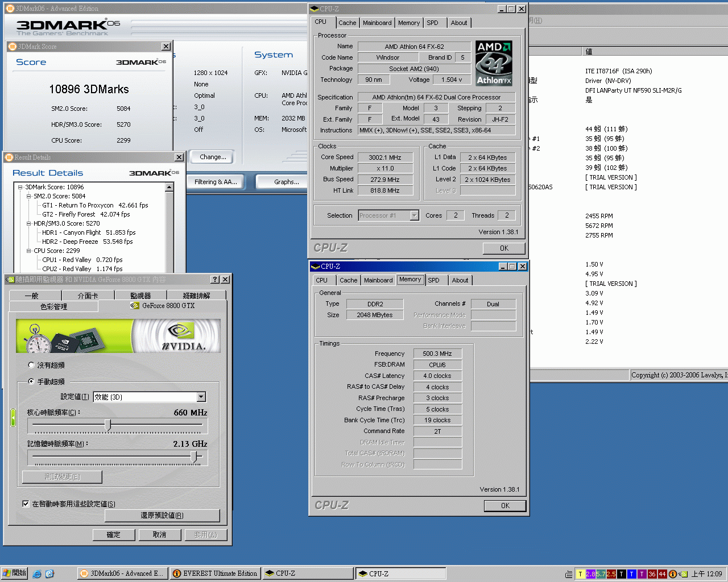The image size is (728, 582).
Task: Click the dark red 2.5 tray icon
Action: click(x=611, y=574)
